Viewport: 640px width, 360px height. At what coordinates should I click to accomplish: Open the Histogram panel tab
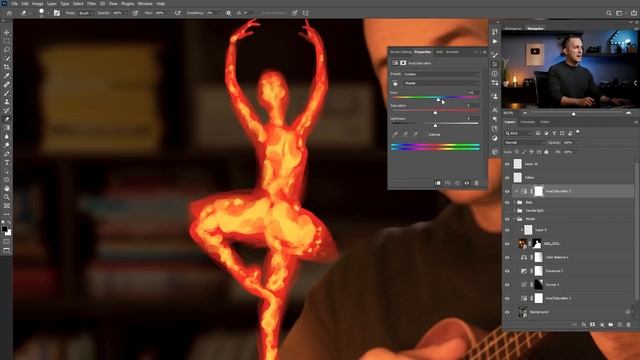click(513, 29)
